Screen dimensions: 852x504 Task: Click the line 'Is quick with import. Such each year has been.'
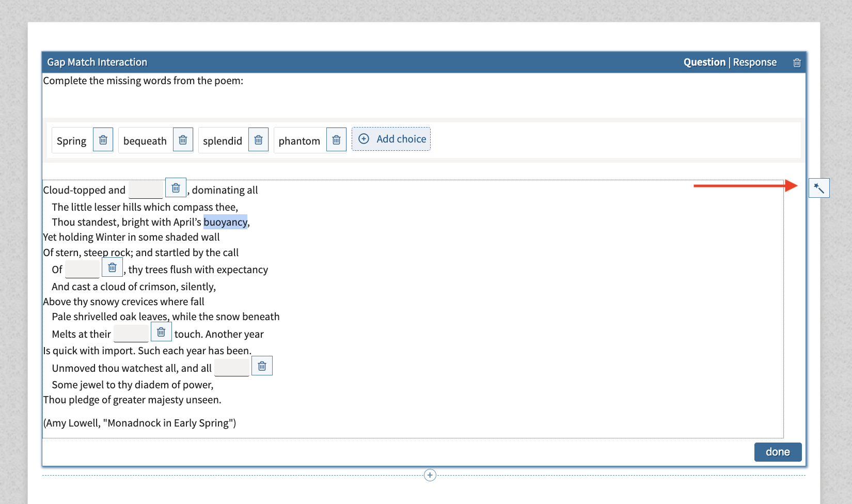click(x=147, y=351)
